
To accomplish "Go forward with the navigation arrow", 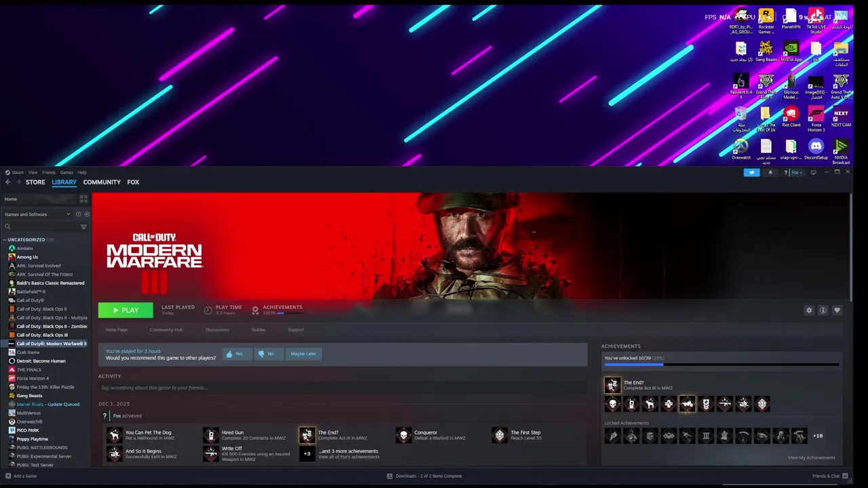I will (x=18, y=182).
